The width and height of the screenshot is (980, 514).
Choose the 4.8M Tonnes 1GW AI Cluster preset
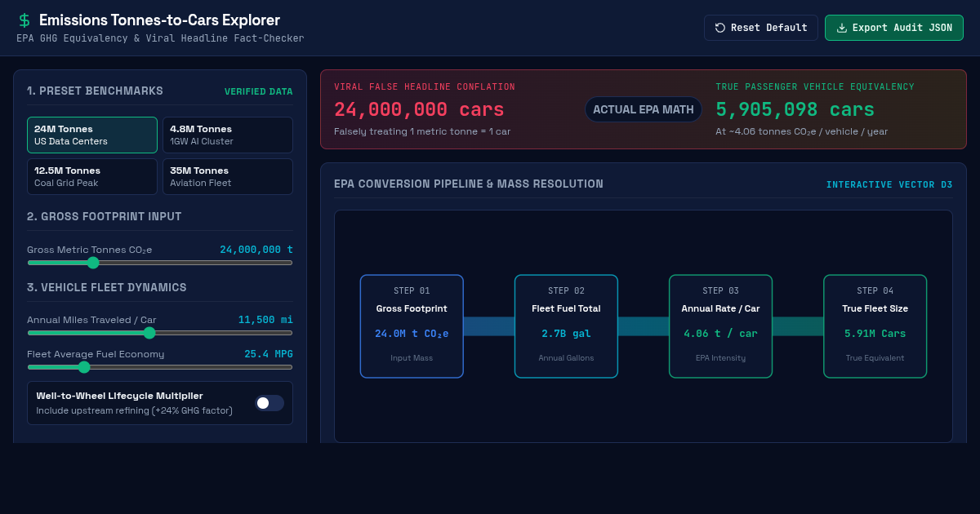point(228,135)
